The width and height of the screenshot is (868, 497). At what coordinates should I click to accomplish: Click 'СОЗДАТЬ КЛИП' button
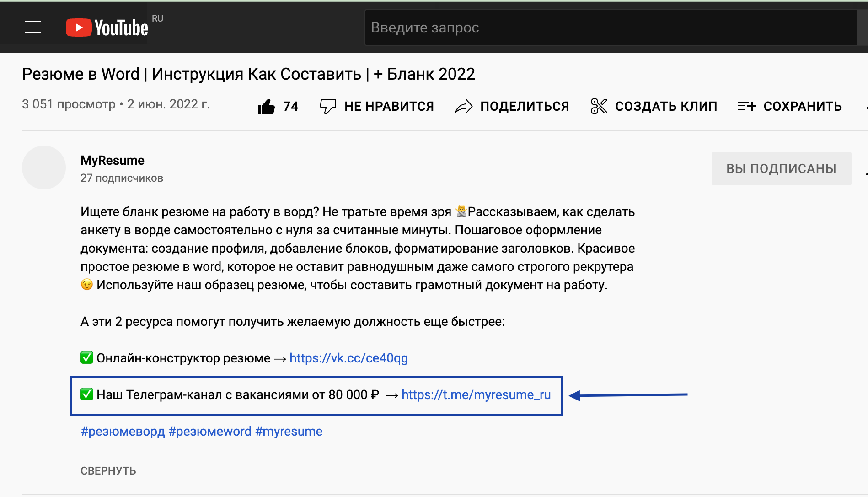pyautogui.click(x=666, y=107)
